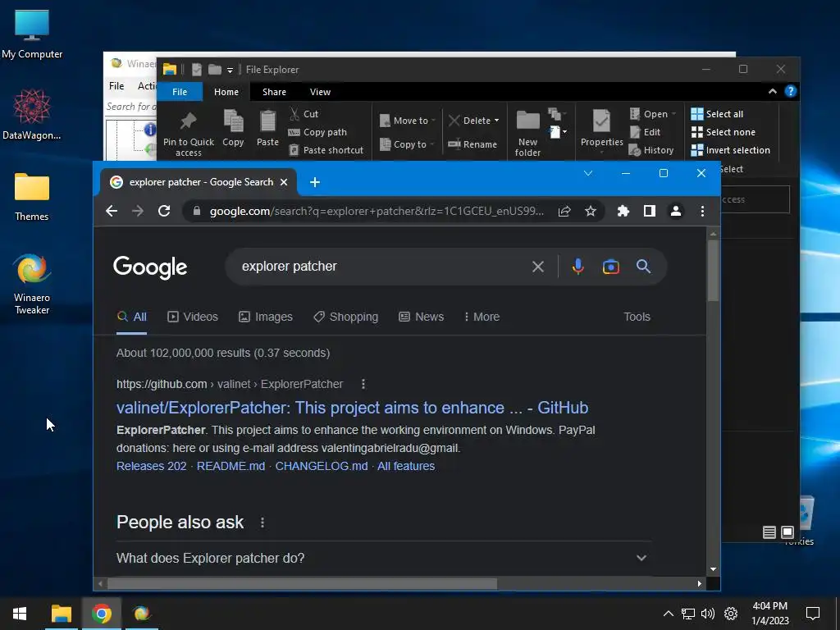Click Edit in File Explorer ribbon
The width and height of the screenshot is (840, 630).
(645, 132)
